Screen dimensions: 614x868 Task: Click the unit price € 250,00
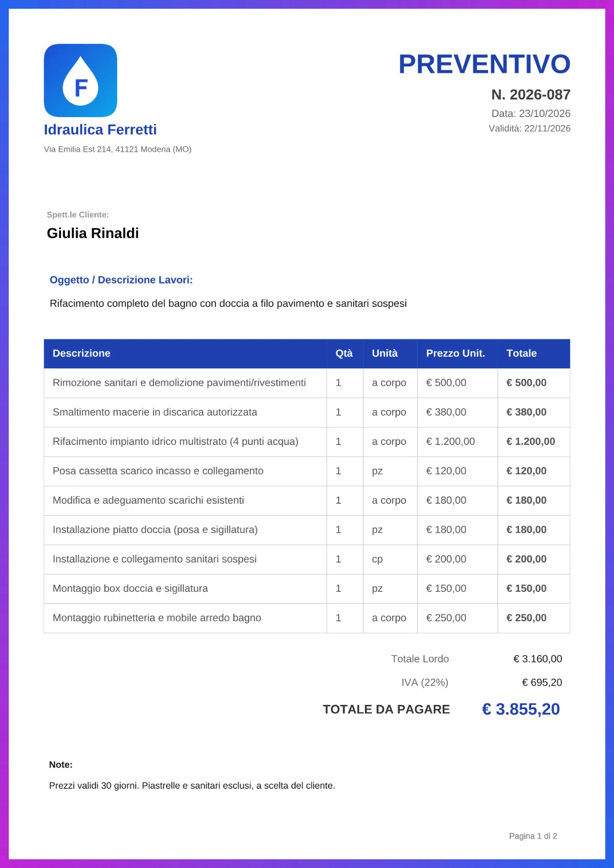[x=446, y=618]
